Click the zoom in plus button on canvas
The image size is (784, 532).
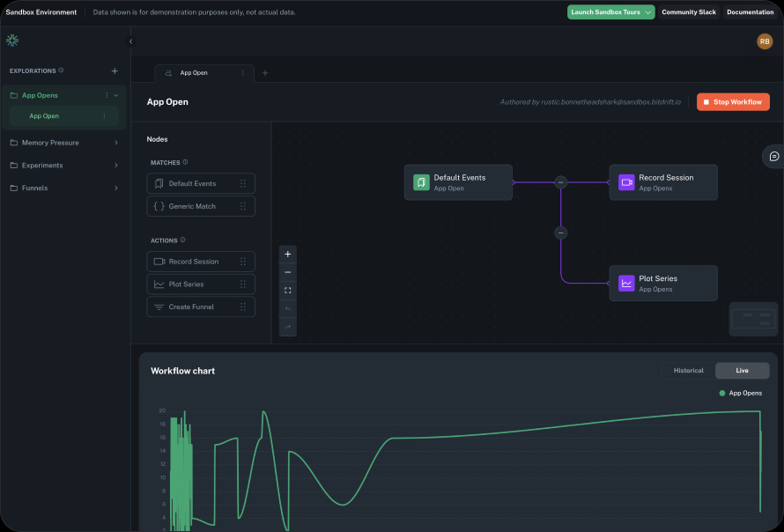[x=287, y=254]
